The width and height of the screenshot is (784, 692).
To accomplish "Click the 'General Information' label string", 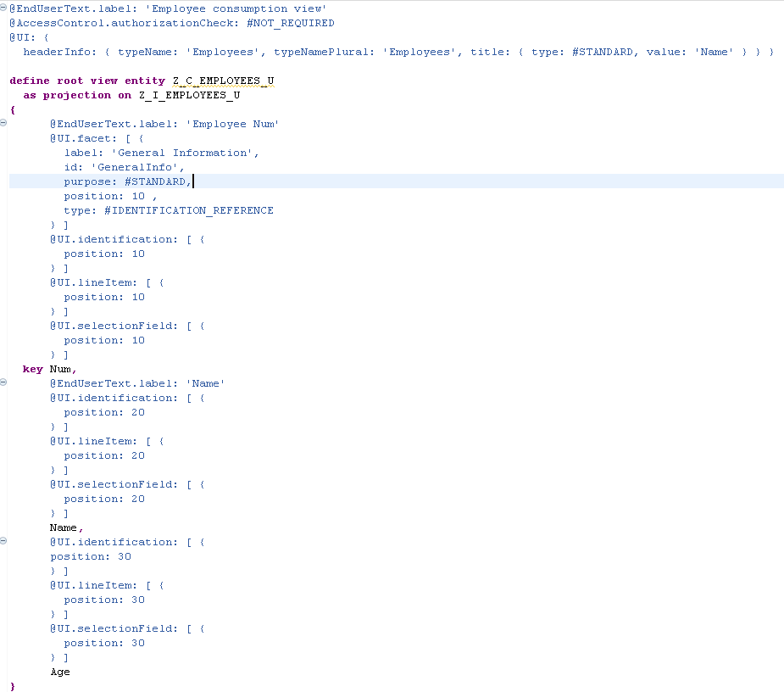I will [182, 153].
